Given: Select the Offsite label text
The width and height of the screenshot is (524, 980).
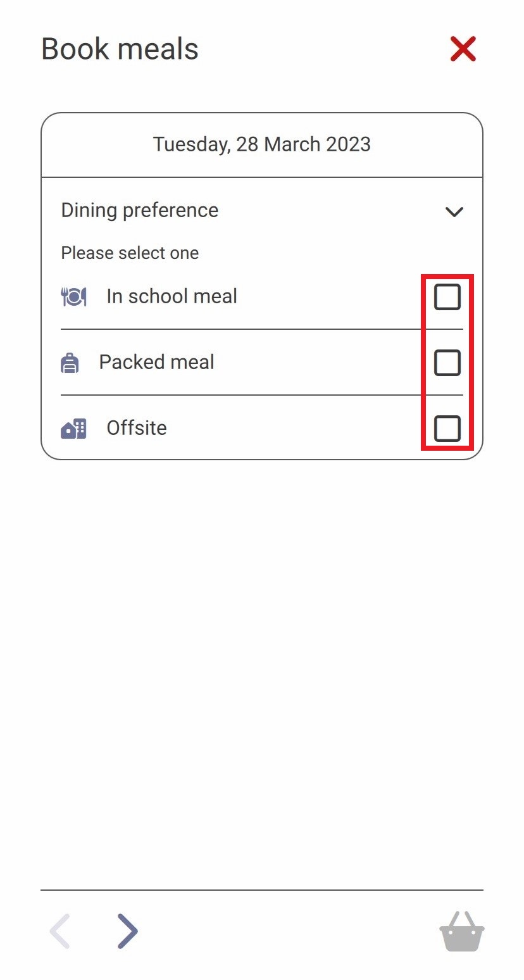Looking at the screenshot, I should pos(137,428).
